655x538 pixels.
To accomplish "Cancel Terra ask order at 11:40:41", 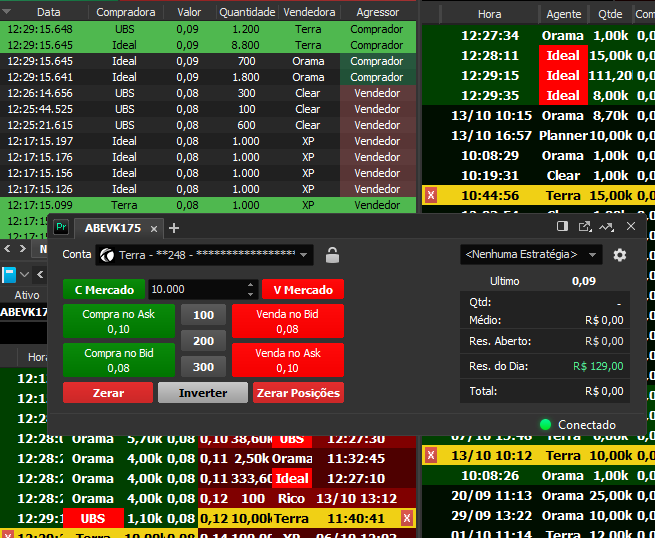I will click(406, 518).
